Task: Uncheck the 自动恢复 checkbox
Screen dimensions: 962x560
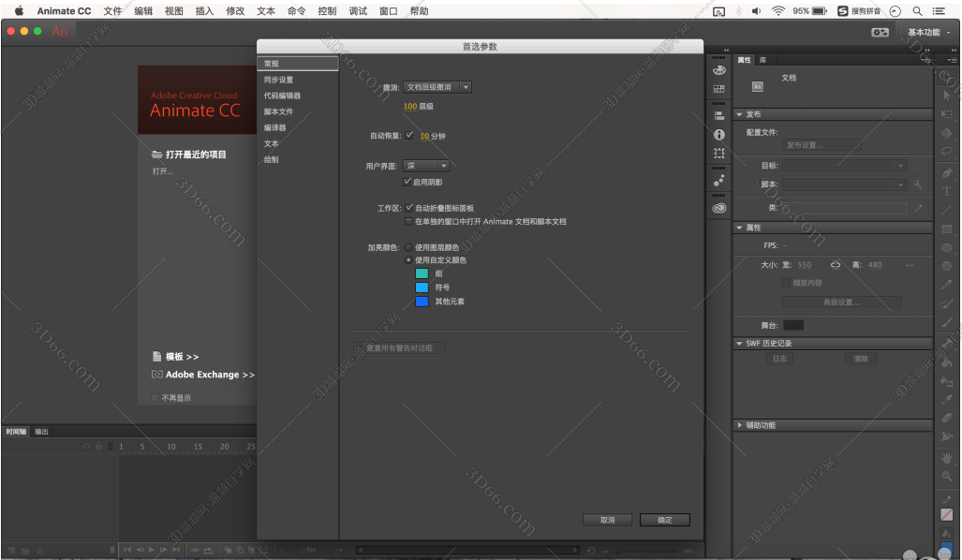Action: (x=410, y=135)
